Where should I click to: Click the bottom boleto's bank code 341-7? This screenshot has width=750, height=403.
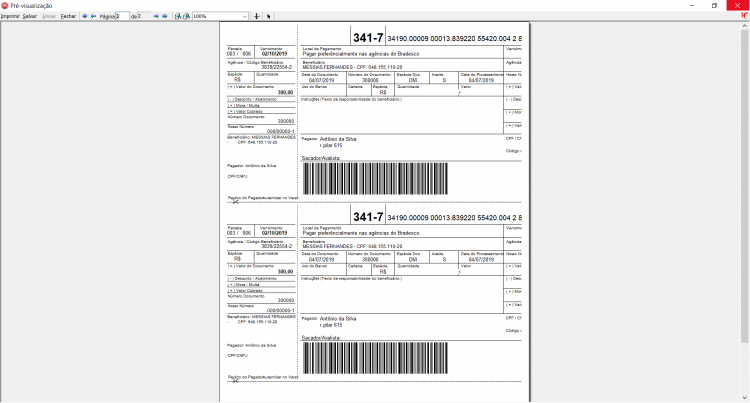tap(368, 217)
